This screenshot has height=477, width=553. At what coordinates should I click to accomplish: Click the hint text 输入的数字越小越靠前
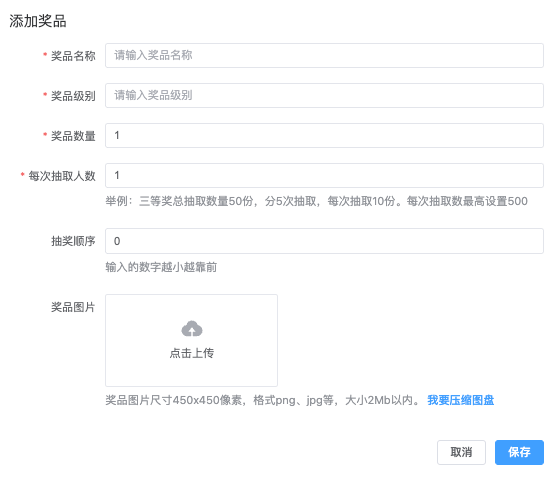point(161,267)
